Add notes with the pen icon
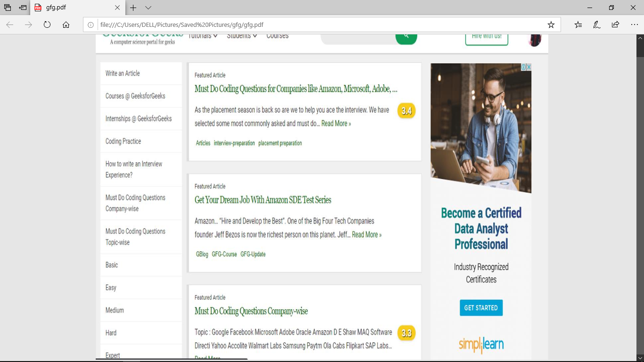Viewport: 644px width, 362px height. coord(597,25)
